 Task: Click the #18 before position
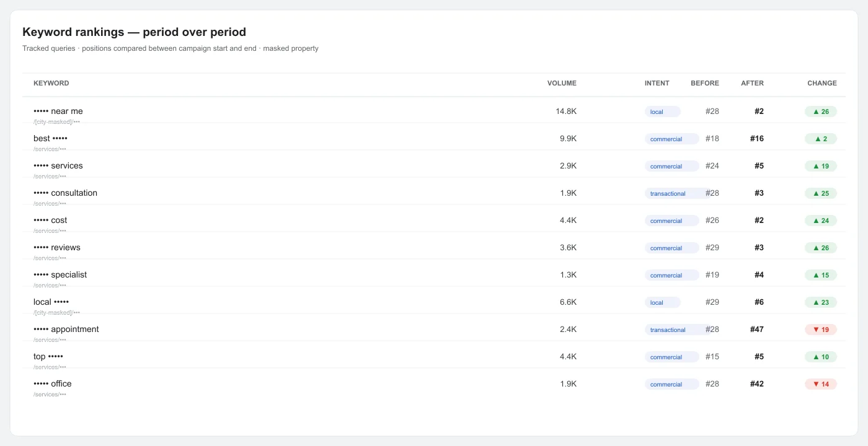tap(712, 139)
